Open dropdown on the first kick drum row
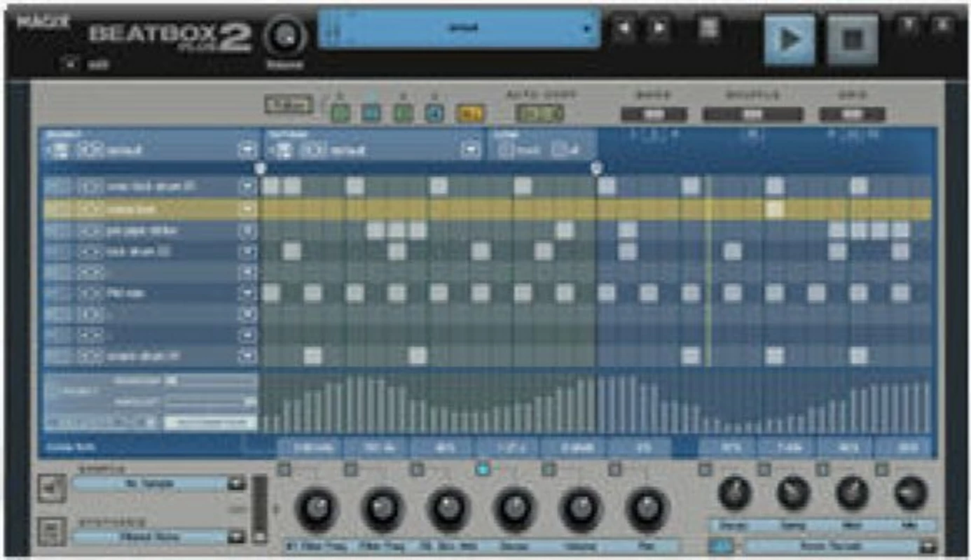The width and height of the screenshot is (971, 560). 247,187
